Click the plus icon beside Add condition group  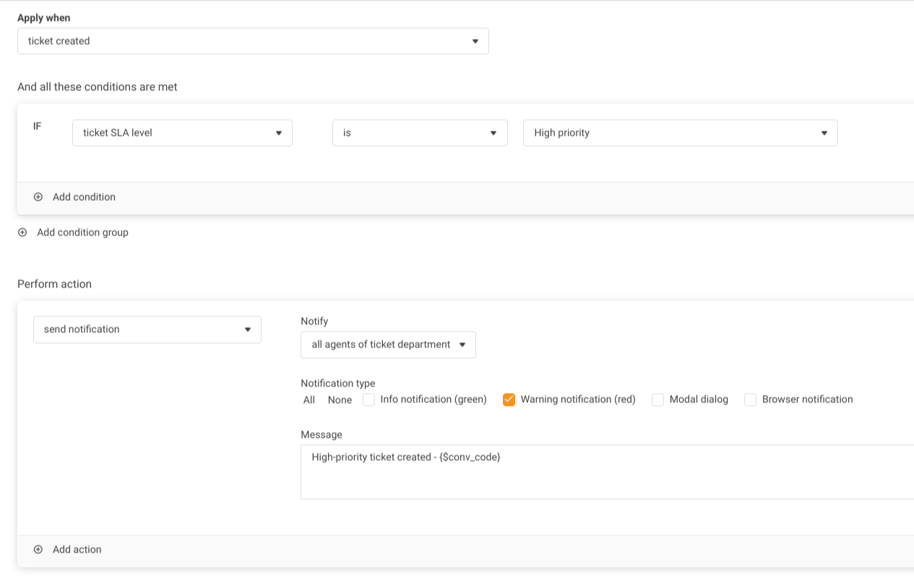tap(22, 233)
